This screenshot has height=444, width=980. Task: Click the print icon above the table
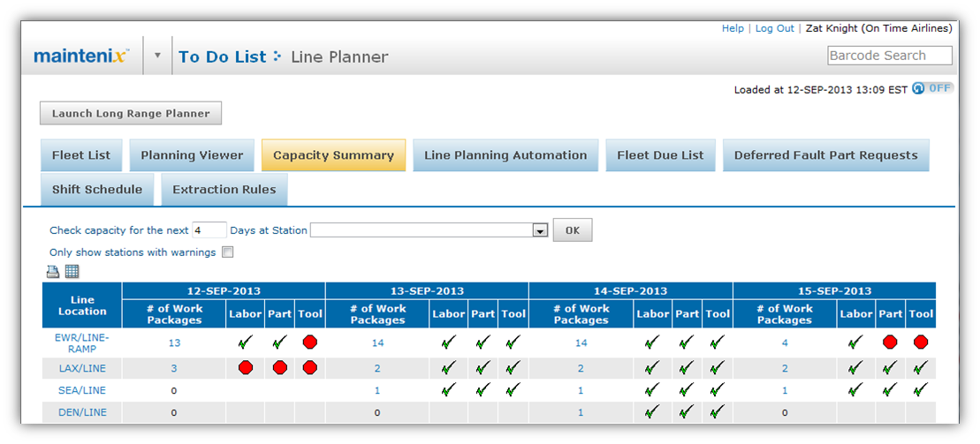point(53,272)
